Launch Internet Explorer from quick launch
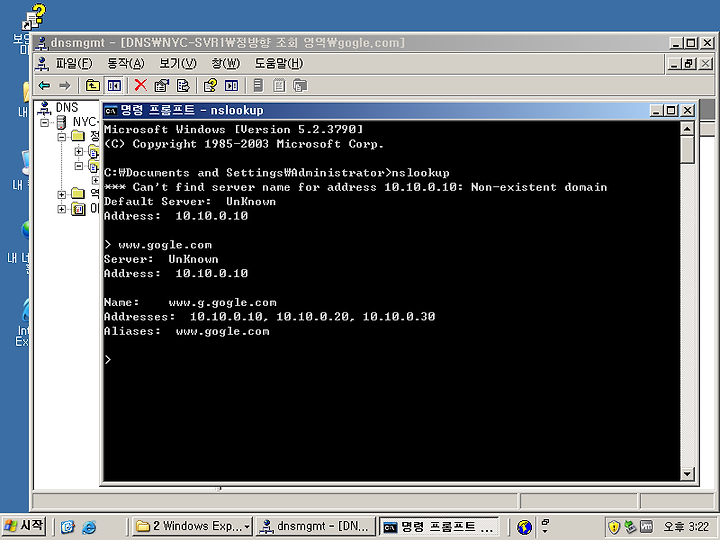The image size is (720, 540). [89, 527]
